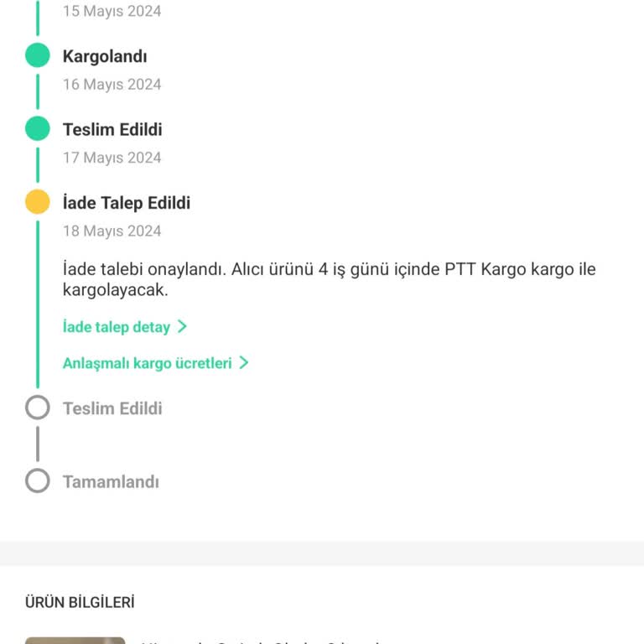The image size is (644, 644).
Task: Select the greyed-out Teslim Edildi step title
Action: tap(112, 408)
